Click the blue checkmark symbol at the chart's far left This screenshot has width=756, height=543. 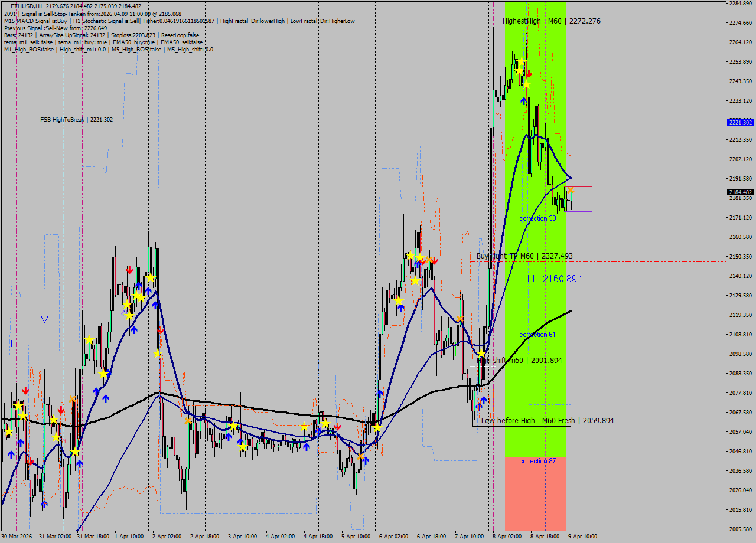tap(44, 319)
